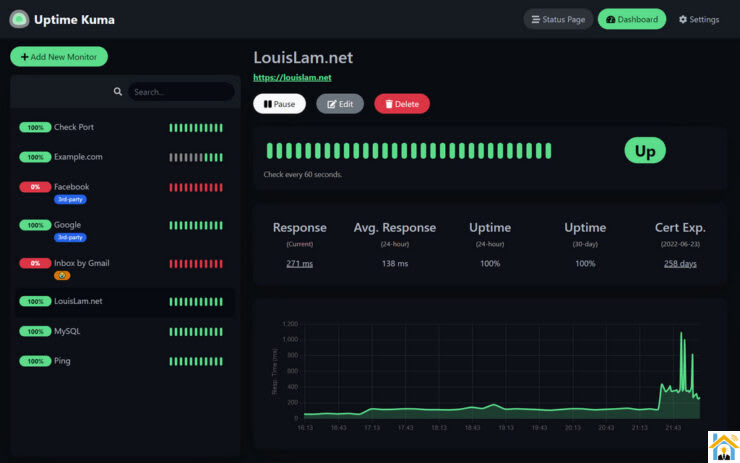Click the house icon in bottom corner

[x=722, y=446]
